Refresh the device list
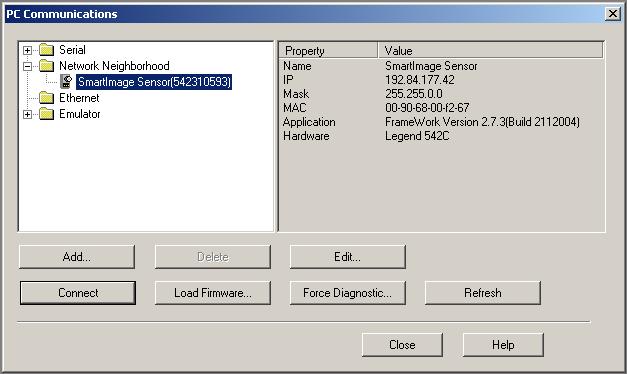The image size is (627, 374). pyautogui.click(x=483, y=293)
